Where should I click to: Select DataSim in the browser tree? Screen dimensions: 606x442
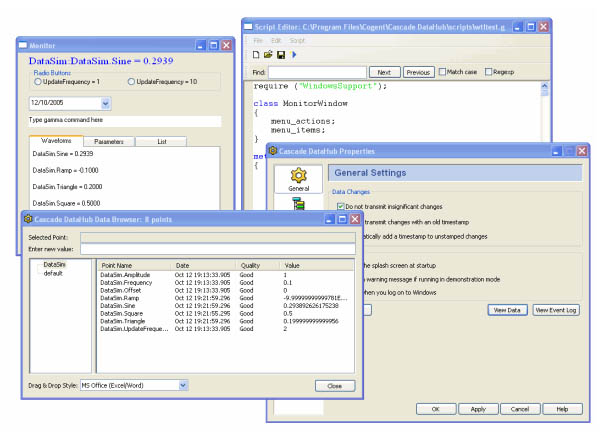click(x=54, y=265)
